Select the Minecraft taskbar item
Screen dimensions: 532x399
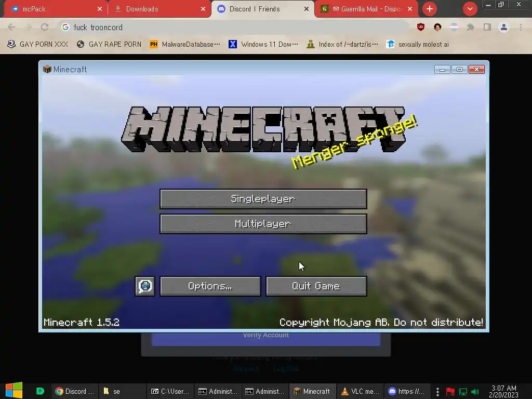[x=312, y=391]
